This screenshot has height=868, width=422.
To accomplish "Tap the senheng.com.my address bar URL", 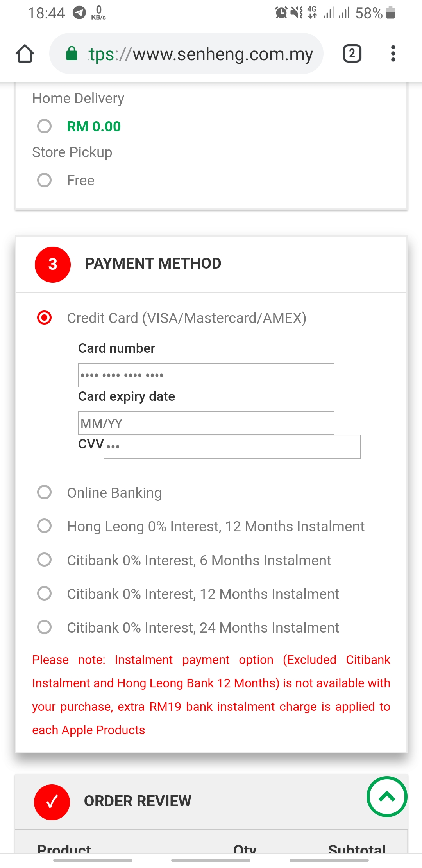I will click(x=201, y=54).
